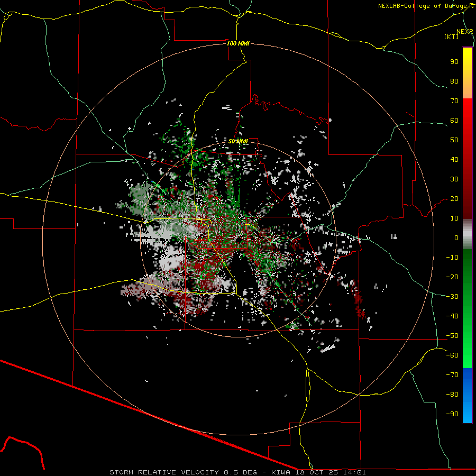Click the -80 knot scale label
476x476 pixels.
(452, 395)
